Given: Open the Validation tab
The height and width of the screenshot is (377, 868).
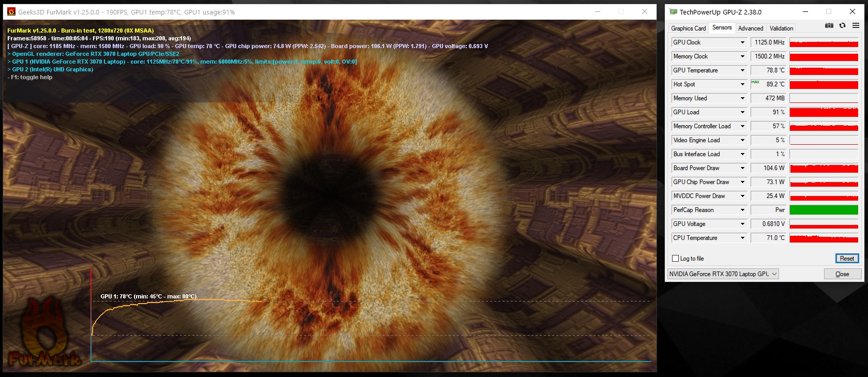Looking at the screenshot, I should pyautogui.click(x=781, y=28).
